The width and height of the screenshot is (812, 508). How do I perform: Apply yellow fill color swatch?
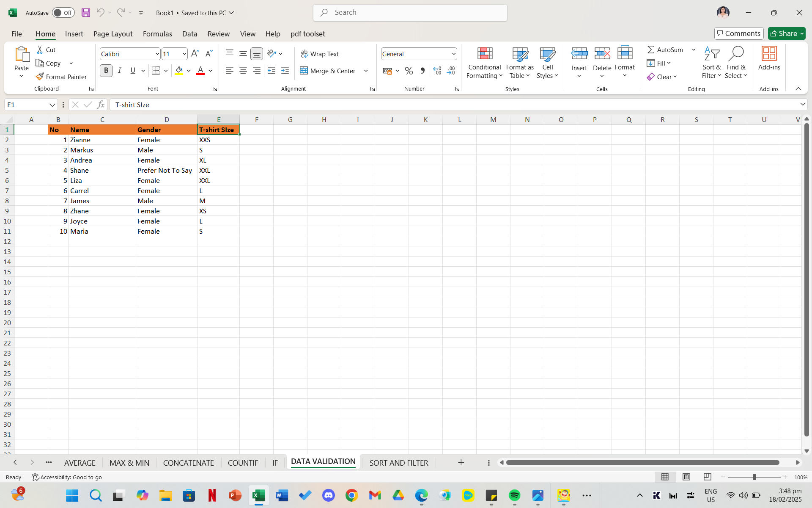[179, 71]
